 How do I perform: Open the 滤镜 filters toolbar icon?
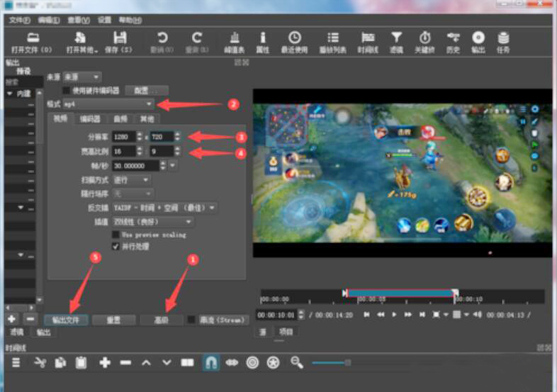396,43
